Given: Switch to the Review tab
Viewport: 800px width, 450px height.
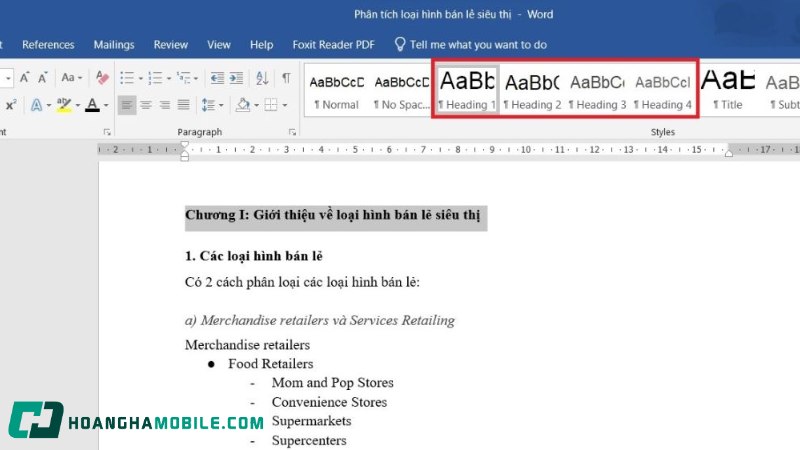Looking at the screenshot, I should click(171, 45).
